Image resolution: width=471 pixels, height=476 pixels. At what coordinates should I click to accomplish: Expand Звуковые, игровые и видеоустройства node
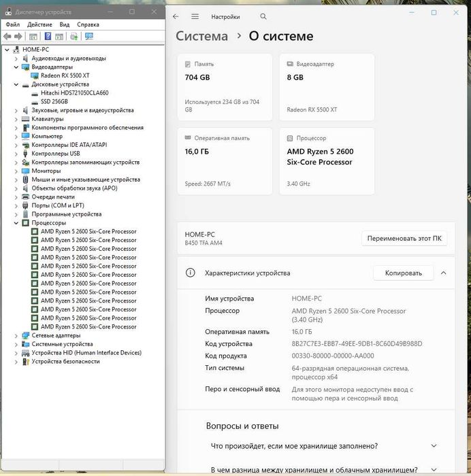16,110
